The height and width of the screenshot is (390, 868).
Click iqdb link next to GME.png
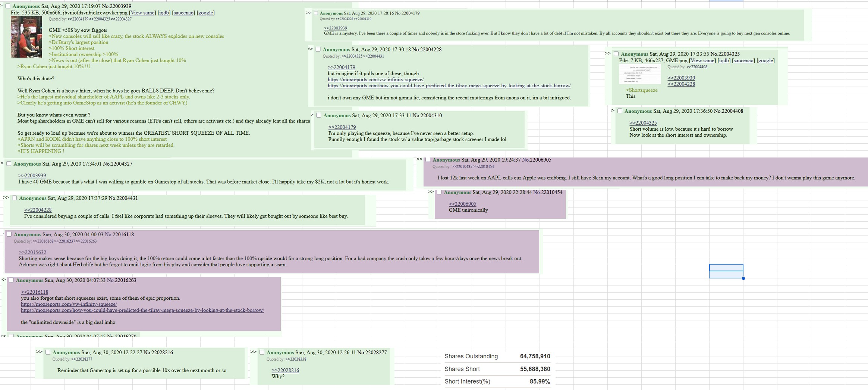click(724, 60)
